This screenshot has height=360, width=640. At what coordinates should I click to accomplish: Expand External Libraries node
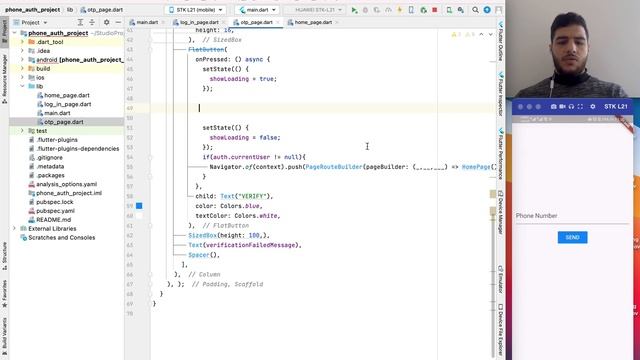click(x=15, y=229)
